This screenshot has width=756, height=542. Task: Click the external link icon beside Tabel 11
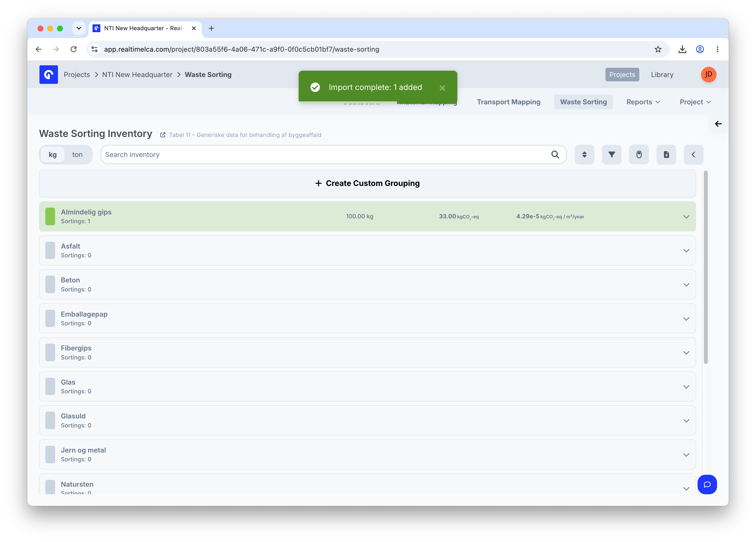click(x=163, y=135)
